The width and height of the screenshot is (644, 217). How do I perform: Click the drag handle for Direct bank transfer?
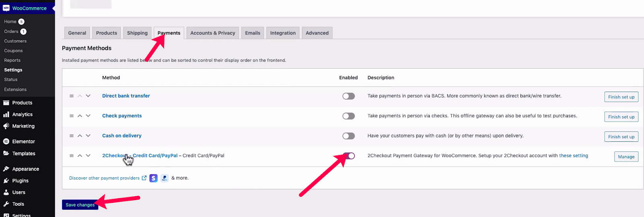72,96
